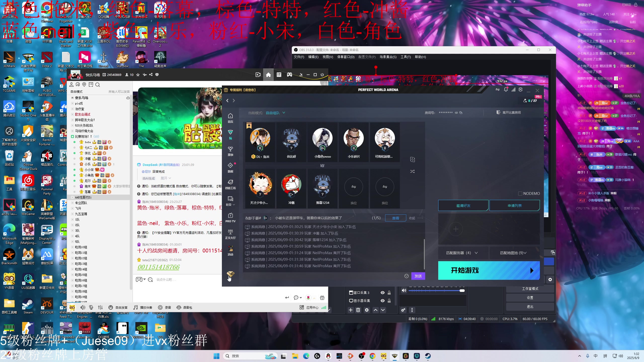Viewport: 644px width, 362px height.
Task: Click the YY microphone icon in bottom bar
Action: [x=91, y=307]
